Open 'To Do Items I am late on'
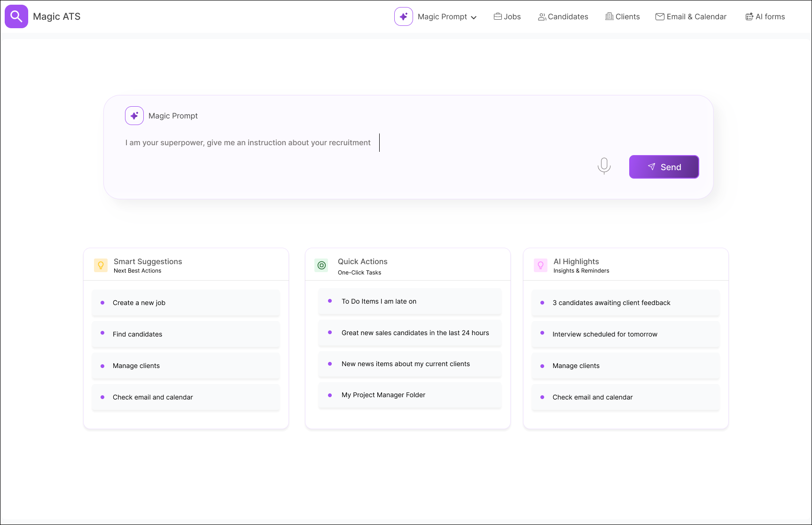Image resolution: width=812 pixels, height=525 pixels. point(409,301)
